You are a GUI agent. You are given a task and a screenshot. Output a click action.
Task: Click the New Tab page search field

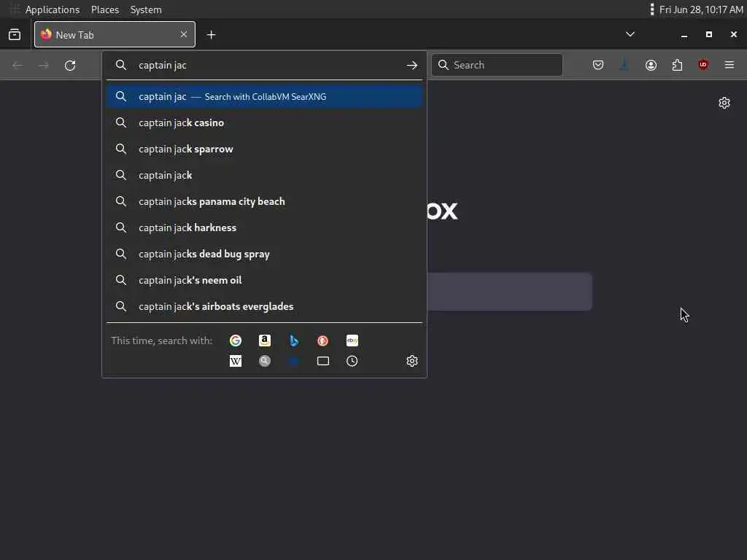tap(510, 292)
